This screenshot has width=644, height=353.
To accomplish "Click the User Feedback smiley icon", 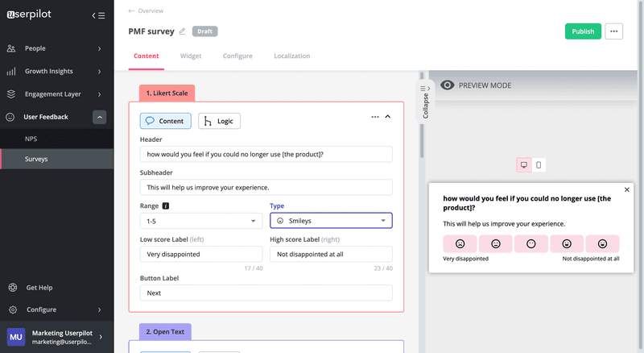I will tap(10, 117).
